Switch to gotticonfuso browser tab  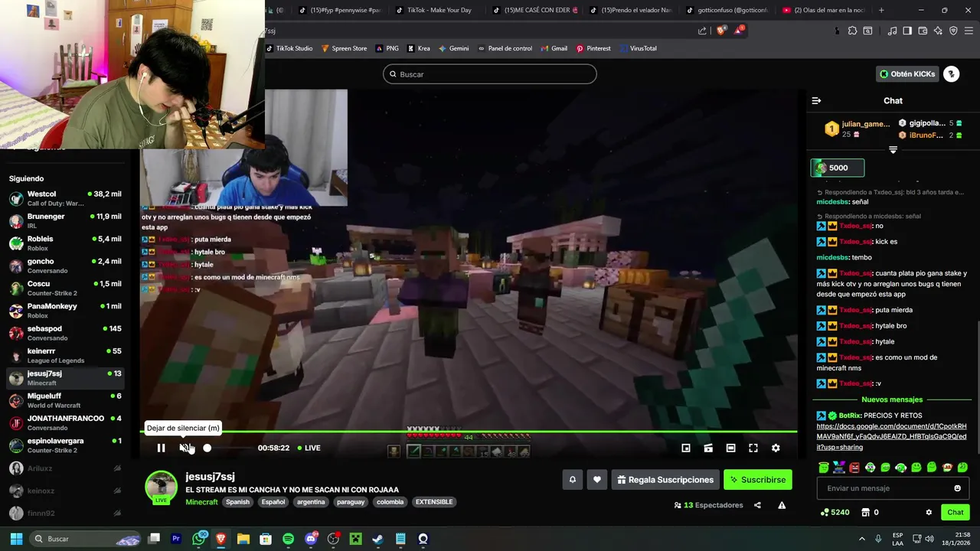point(726,10)
